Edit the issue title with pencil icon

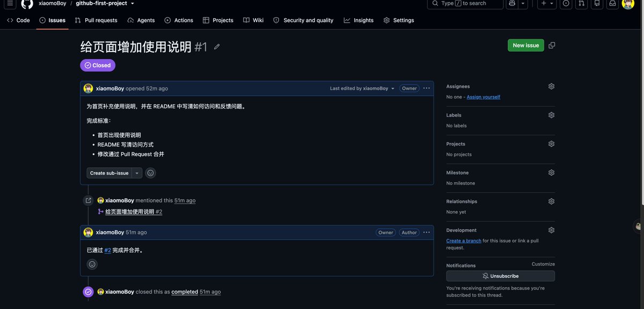(217, 47)
